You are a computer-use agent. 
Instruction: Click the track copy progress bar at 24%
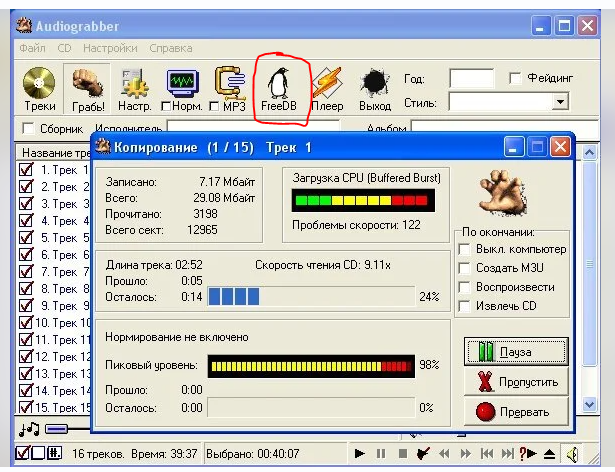click(311, 296)
